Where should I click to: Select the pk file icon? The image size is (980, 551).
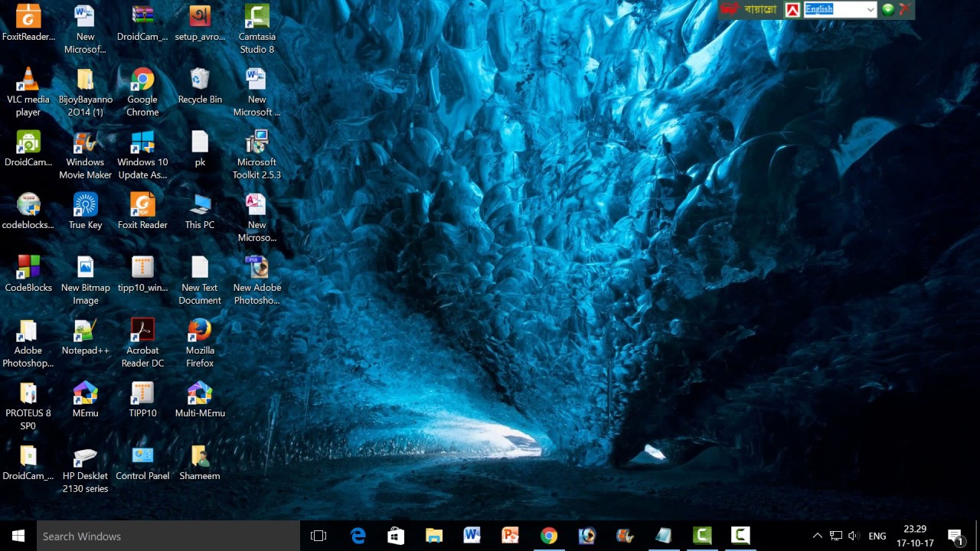point(200,148)
